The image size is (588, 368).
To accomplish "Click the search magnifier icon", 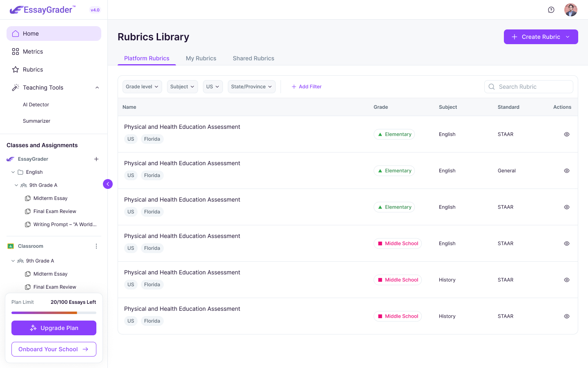I will click(492, 87).
